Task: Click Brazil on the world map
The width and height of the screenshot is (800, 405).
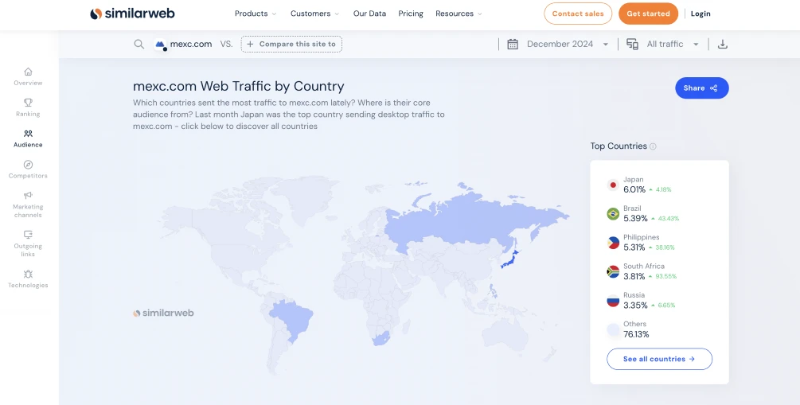Action: pyautogui.click(x=292, y=317)
